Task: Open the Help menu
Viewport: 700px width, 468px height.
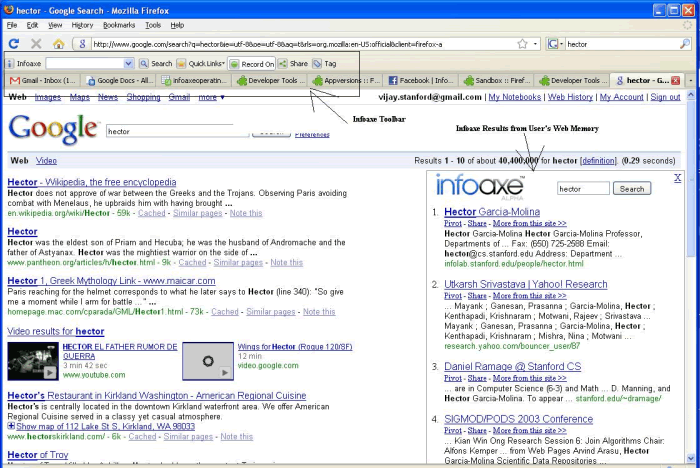Action: tap(177, 25)
